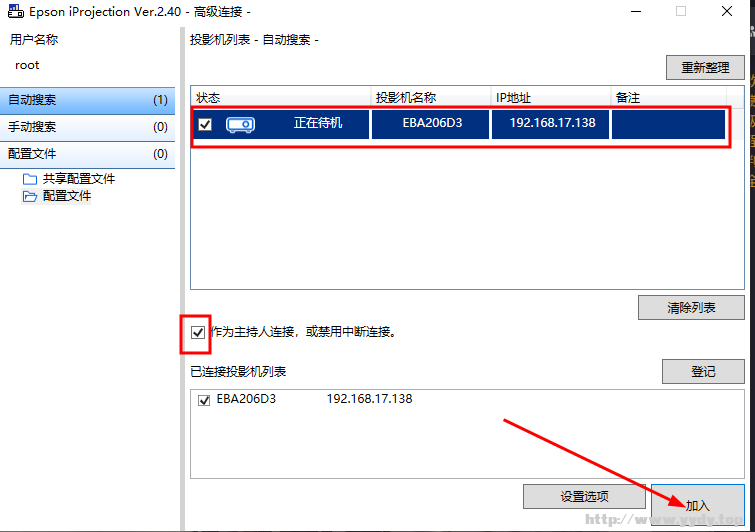755x532 pixels.
Task: Close the Epson iProjection window
Action: (x=727, y=12)
